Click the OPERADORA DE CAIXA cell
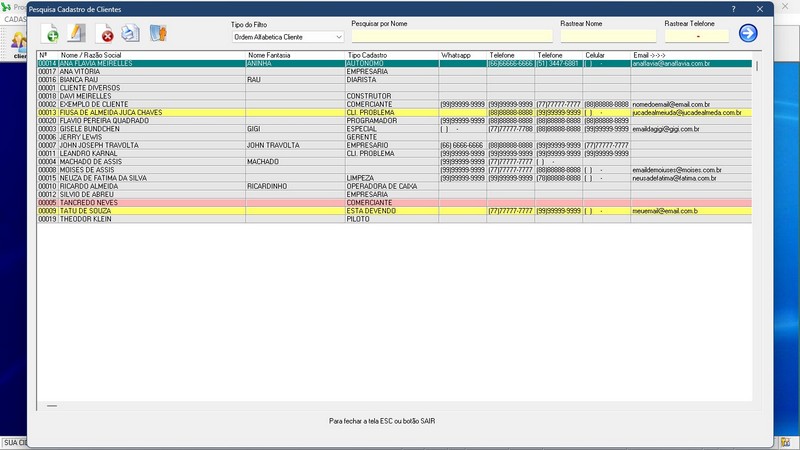Viewport: 800px width, 450px height. tap(392, 186)
